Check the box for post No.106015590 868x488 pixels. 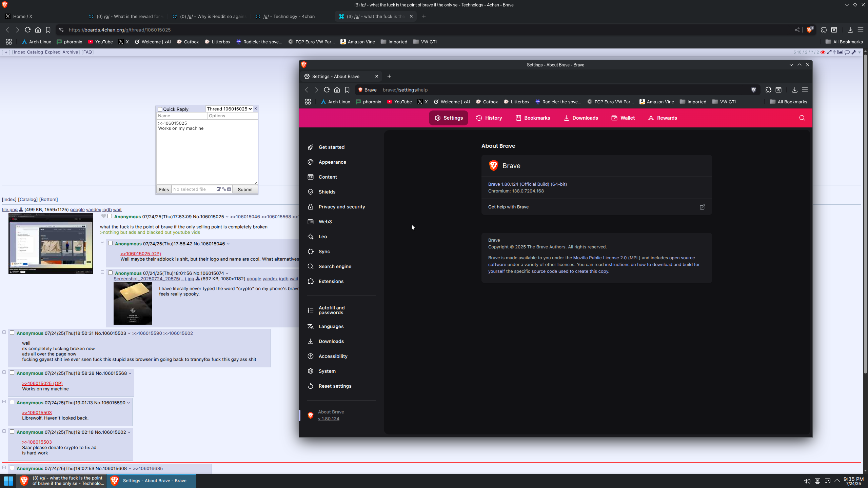coord(12,402)
